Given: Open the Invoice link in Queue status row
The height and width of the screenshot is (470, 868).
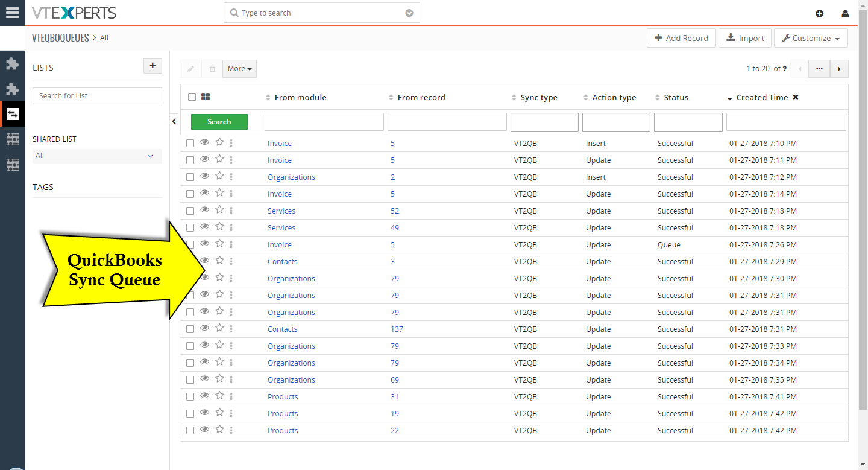Looking at the screenshot, I should pos(280,244).
